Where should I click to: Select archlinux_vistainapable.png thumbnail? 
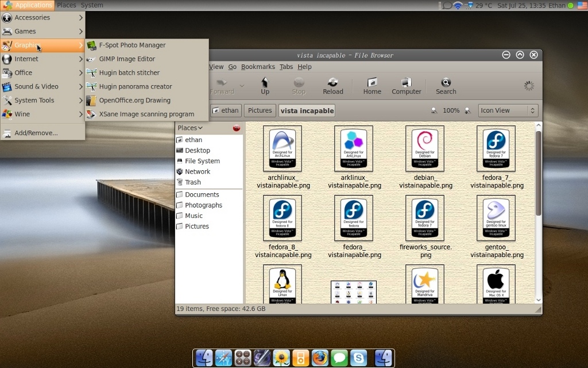click(283, 149)
